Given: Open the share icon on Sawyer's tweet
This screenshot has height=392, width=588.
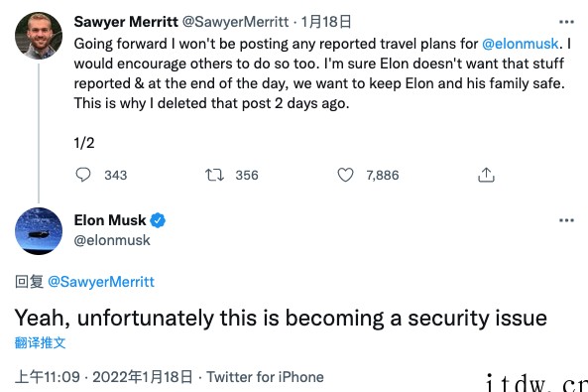Looking at the screenshot, I should pos(486,175).
